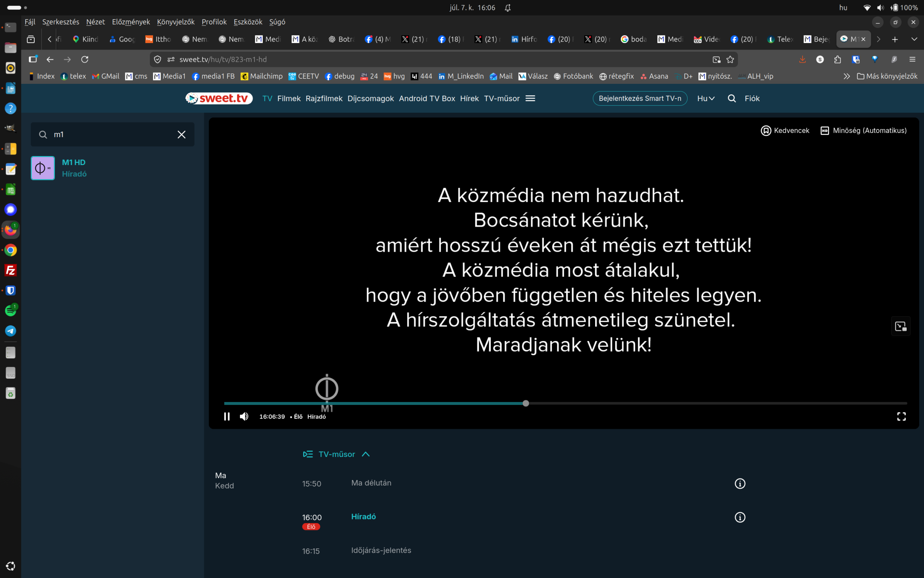Open Firefox application hamburger menu

pos(912,59)
